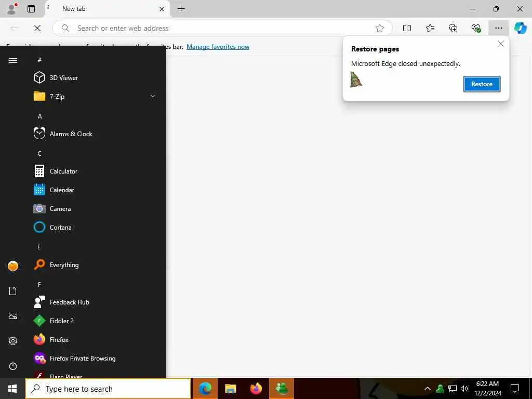
Task: Follow the Manage favorites now link
Action: (x=218, y=47)
